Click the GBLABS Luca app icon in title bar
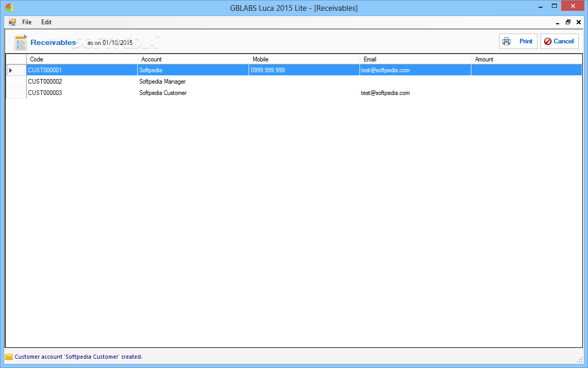The width and height of the screenshot is (588, 368). coord(9,8)
